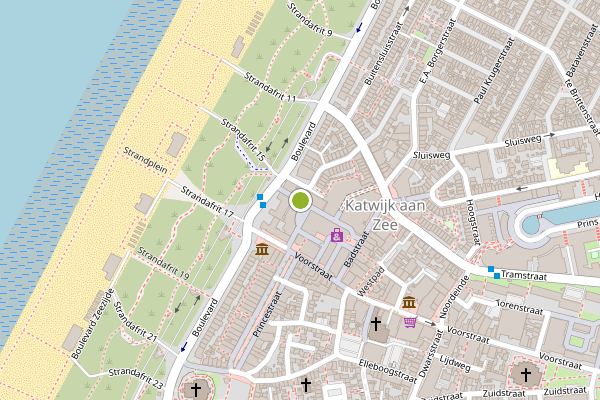Select the church cross below Strandafrit 23
Screen dimensions: 600x400
(196, 390)
